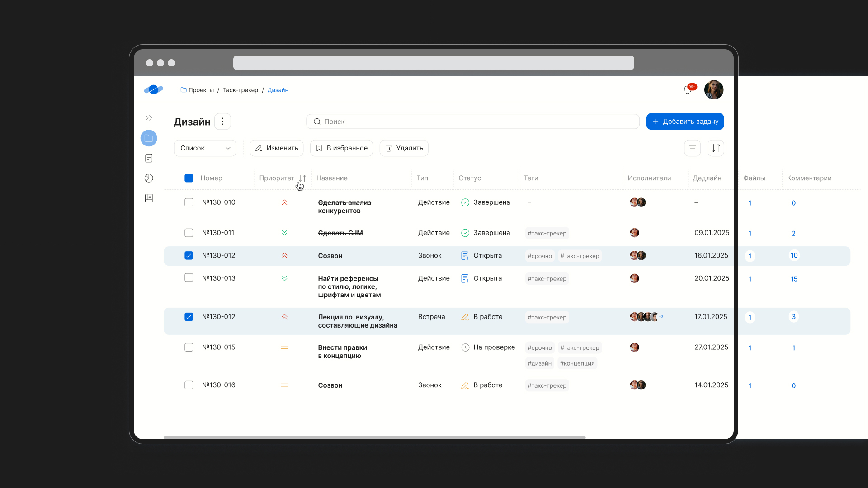Click the horizontal scrollbar at bottom
This screenshot has width=868, height=488.
[x=374, y=437]
